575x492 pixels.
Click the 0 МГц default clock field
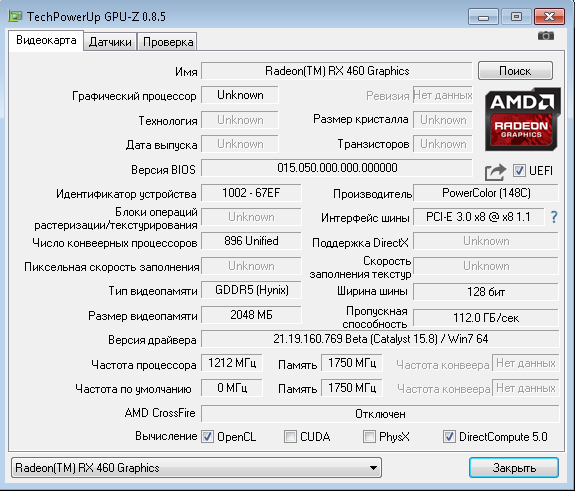pyautogui.click(x=232, y=388)
